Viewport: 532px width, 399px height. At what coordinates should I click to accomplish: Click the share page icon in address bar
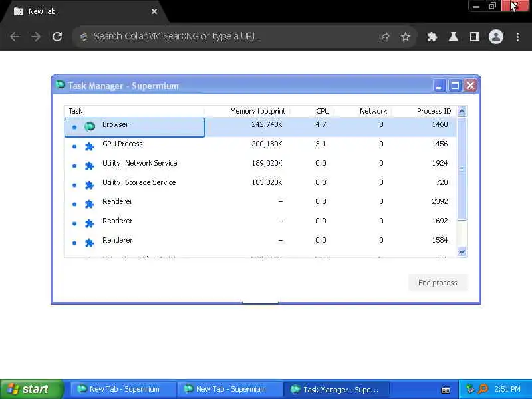click(384, 37)
